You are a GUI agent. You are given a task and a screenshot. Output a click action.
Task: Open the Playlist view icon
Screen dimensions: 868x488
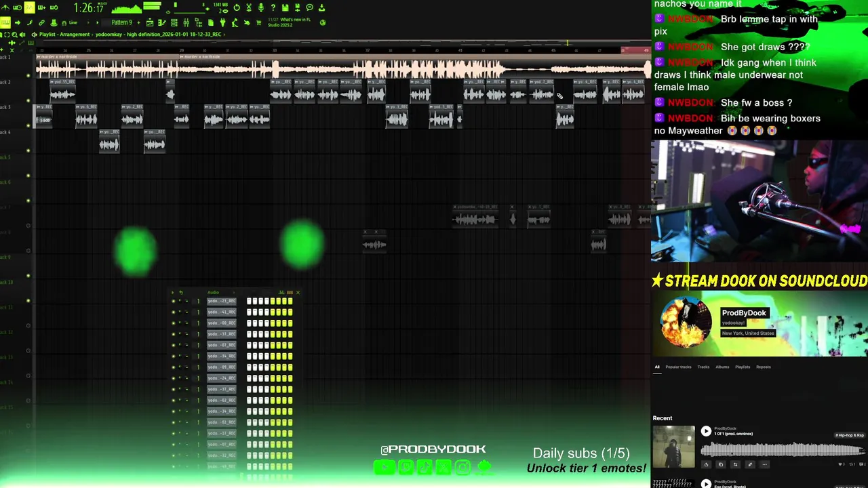click(150, 22)
